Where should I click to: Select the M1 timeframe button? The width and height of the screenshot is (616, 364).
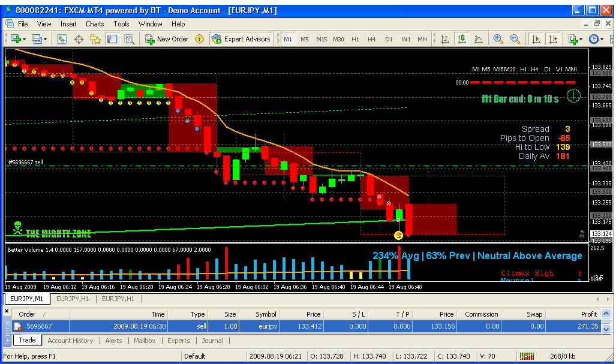click(x=288, y=39)
